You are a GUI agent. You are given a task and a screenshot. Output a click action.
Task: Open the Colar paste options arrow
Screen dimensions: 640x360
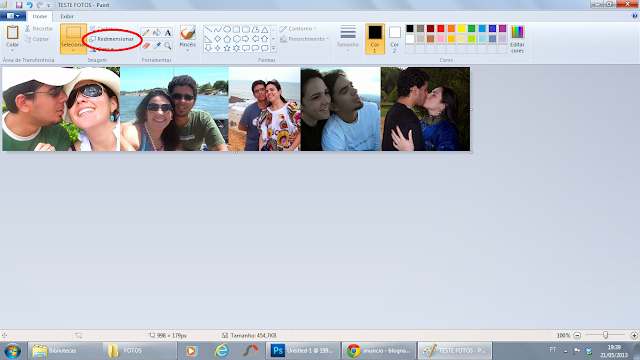pyautogui.click(x=12, y=51)
